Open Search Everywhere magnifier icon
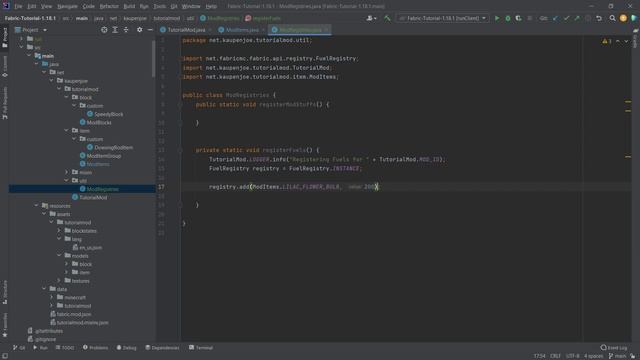This screenshot has height=360, width=640. 612,18
